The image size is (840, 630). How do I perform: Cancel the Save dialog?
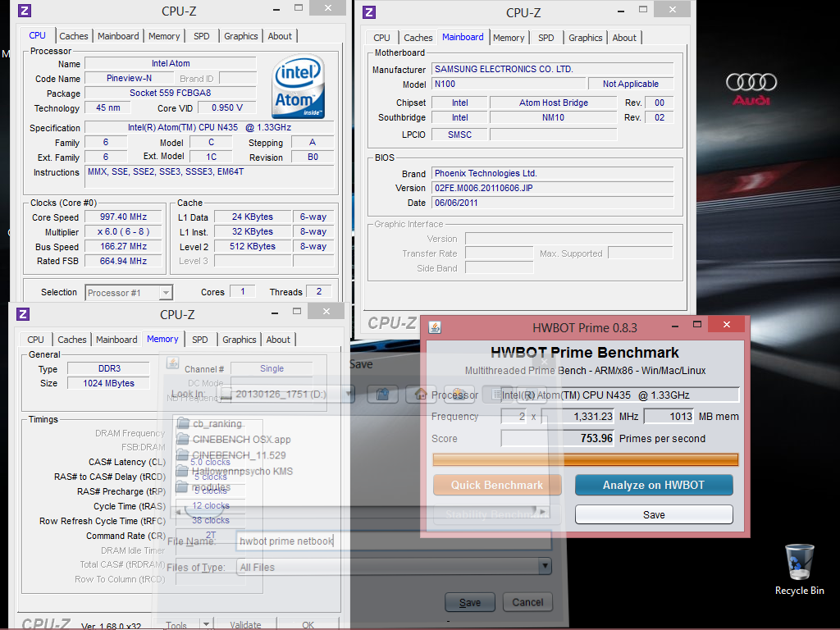pos(527,603)
